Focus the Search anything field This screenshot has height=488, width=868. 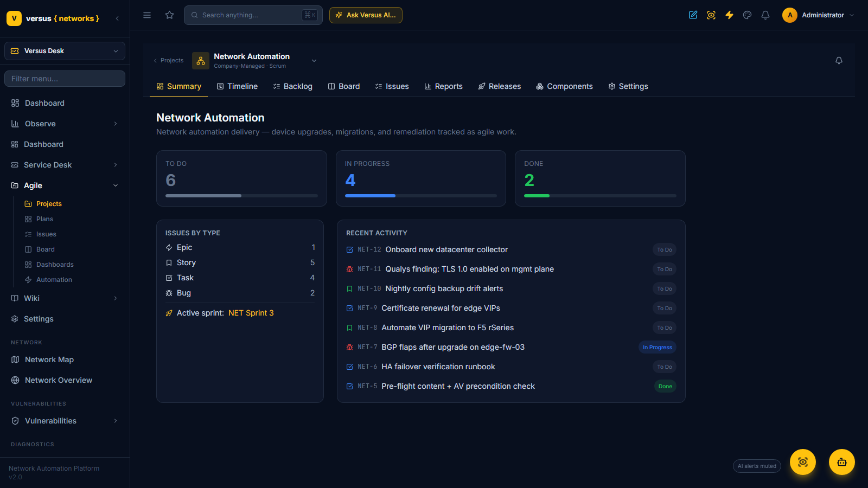(253, 15)
